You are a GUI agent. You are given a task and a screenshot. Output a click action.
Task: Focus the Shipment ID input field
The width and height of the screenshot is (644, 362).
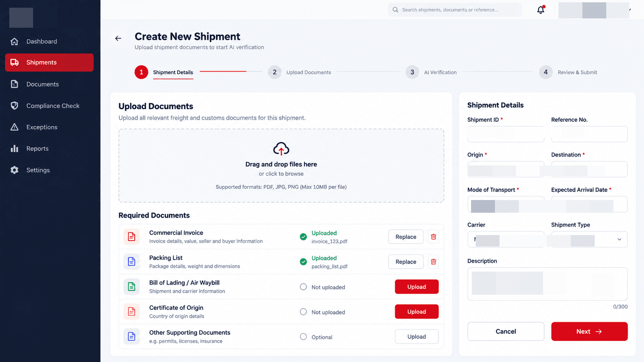pyautogui.click(x=506, y=134)
